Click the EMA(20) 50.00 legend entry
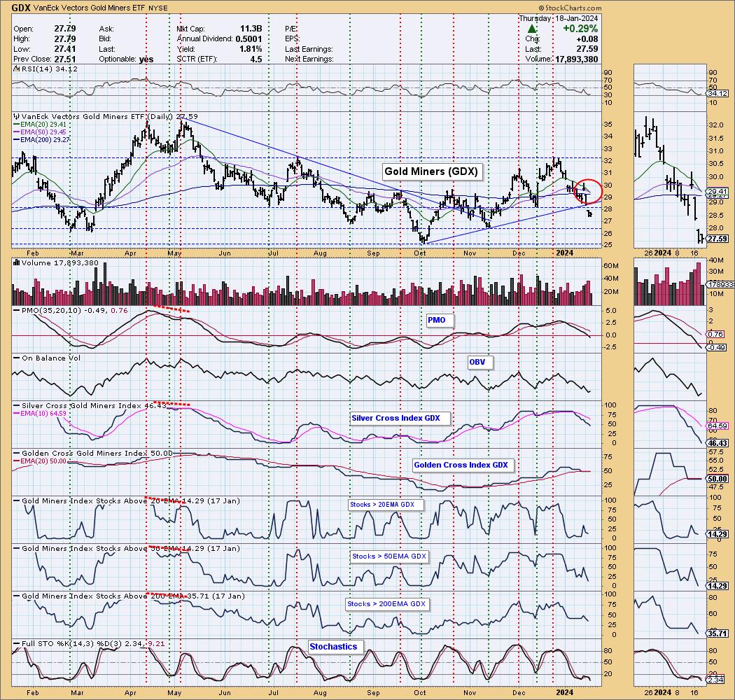 [40, 461]
